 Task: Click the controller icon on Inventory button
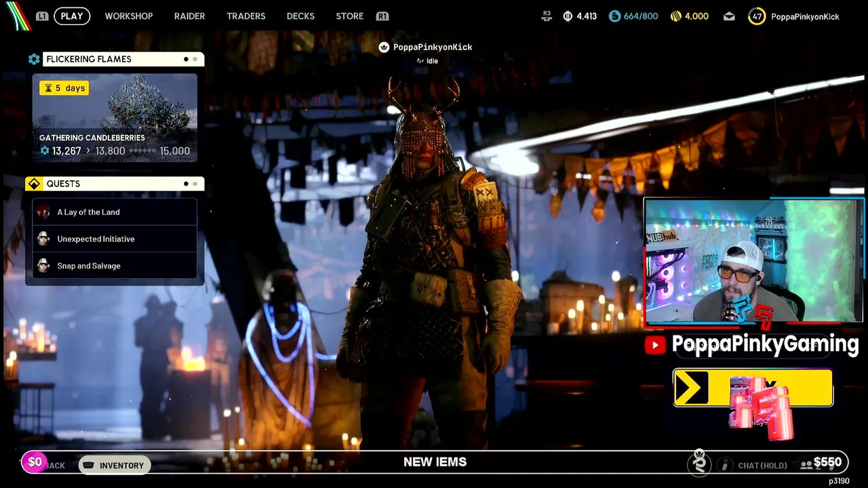[x=89, y=465]
